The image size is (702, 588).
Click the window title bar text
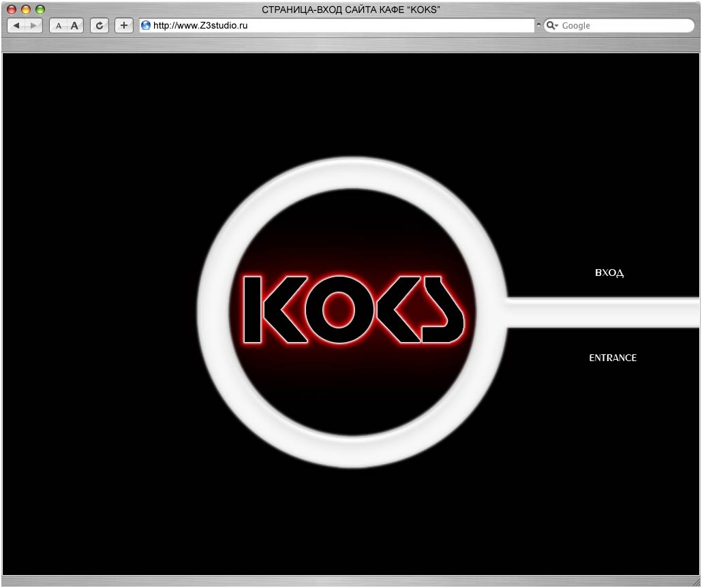351,10
